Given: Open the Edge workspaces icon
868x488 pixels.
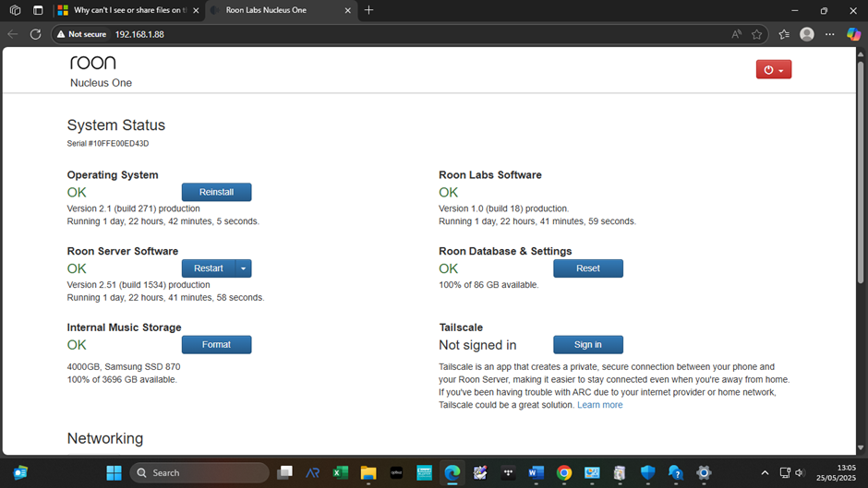Looking at the screenshot, I should pyautogui.click(x=15, y=10).
